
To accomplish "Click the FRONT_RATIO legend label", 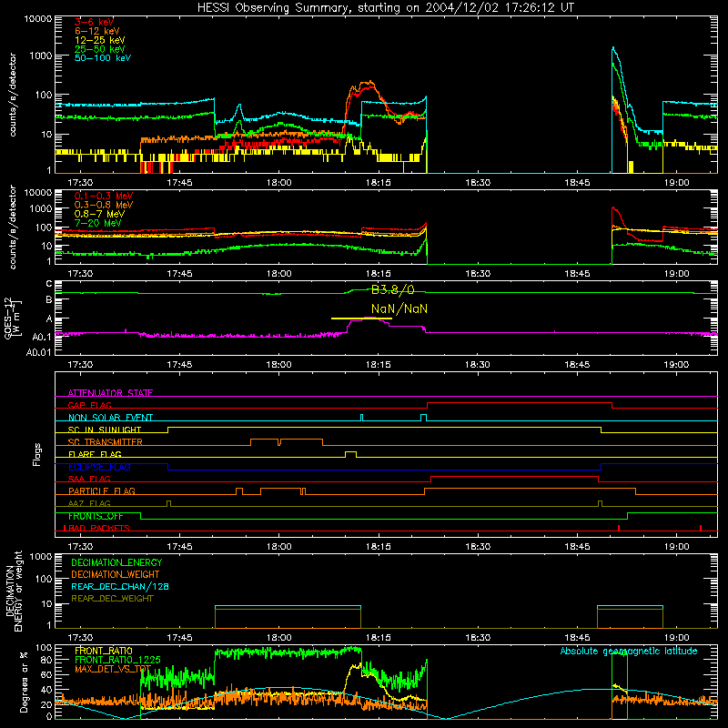I will pos(104,651).
